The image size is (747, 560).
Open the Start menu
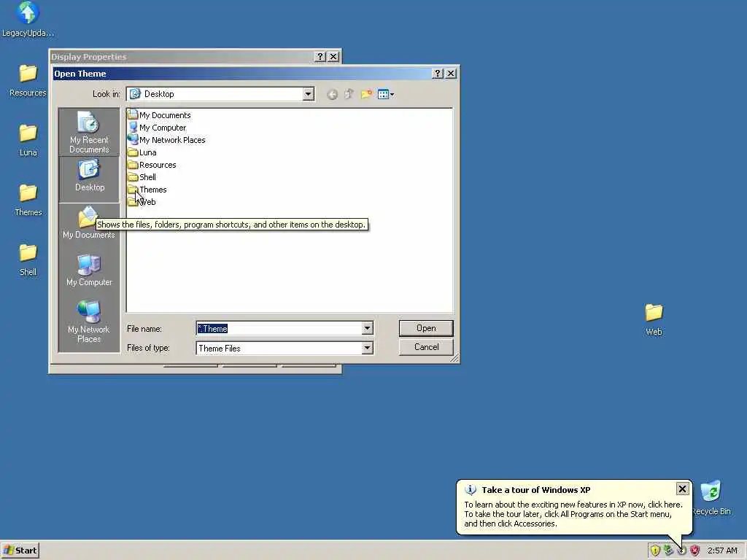(20, 551)
